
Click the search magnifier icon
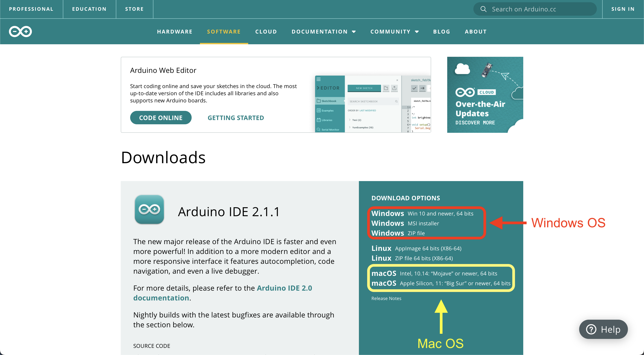[483, 9]
